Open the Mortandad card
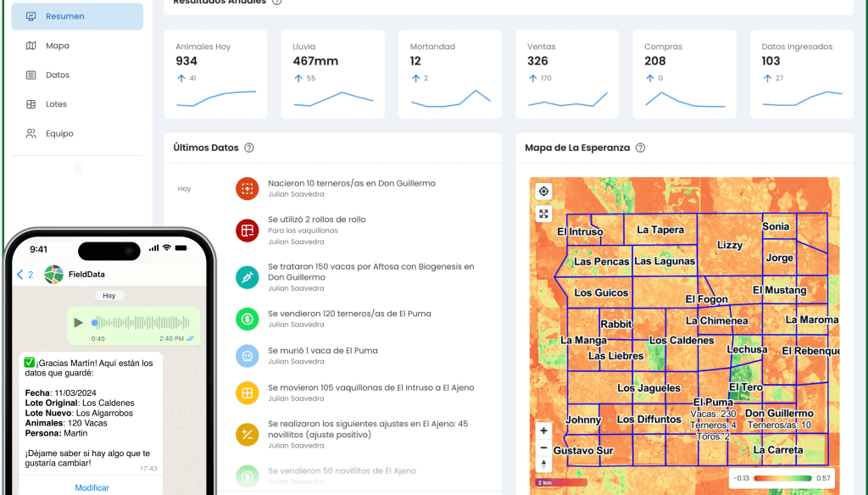Screen dimensions: 868x495 pos(450,75)
